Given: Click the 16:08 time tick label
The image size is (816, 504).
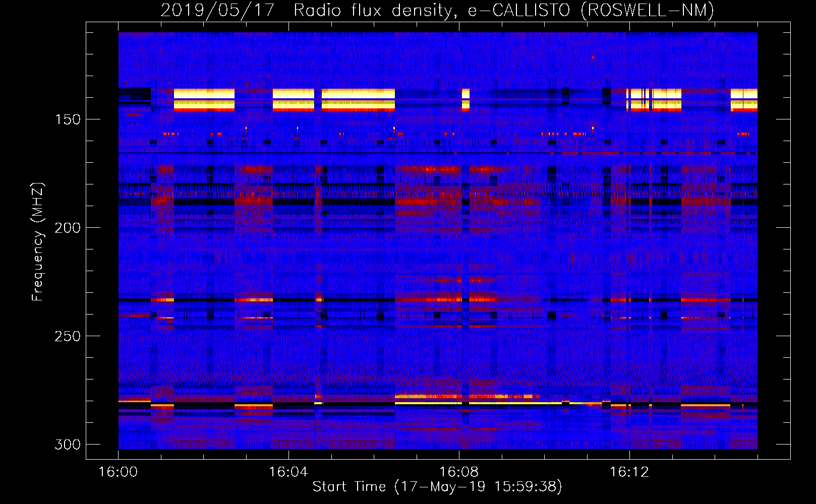Looking at the screenshot, I should pyautogui.click(x=459, y=472).
